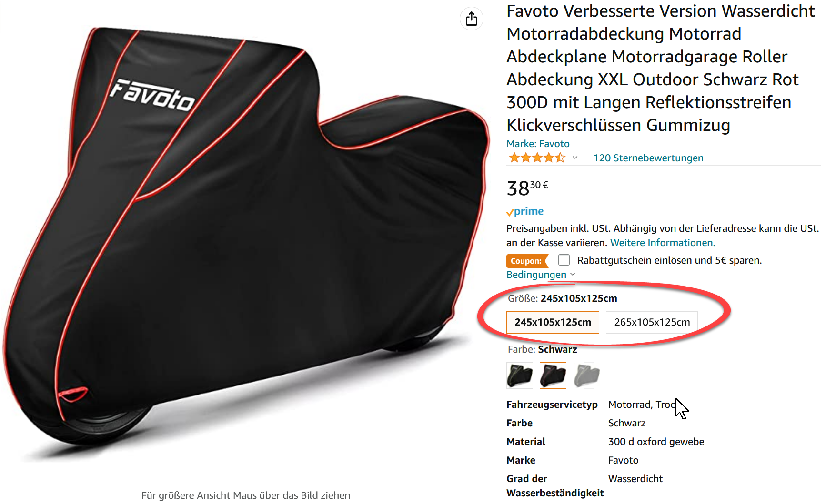Click the product title text
Image resolution: width=836 pixels, height=504 pixels.
coord(660,68)
